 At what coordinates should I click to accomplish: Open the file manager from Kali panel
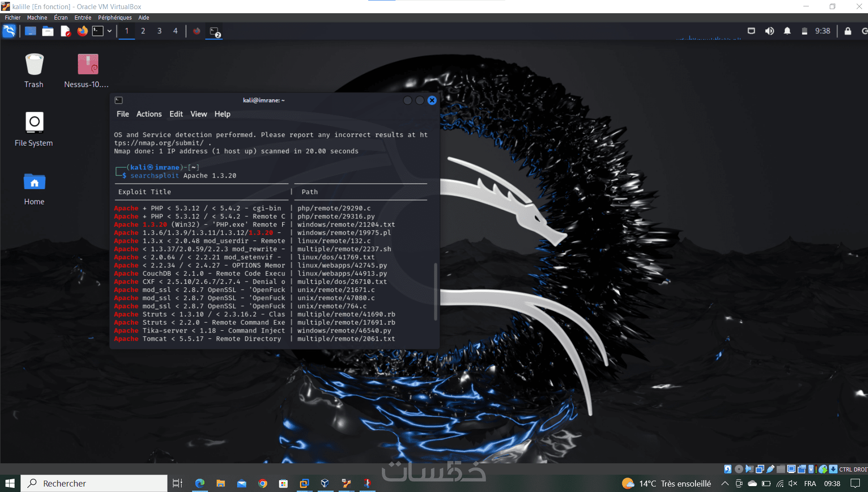point(48,31)
